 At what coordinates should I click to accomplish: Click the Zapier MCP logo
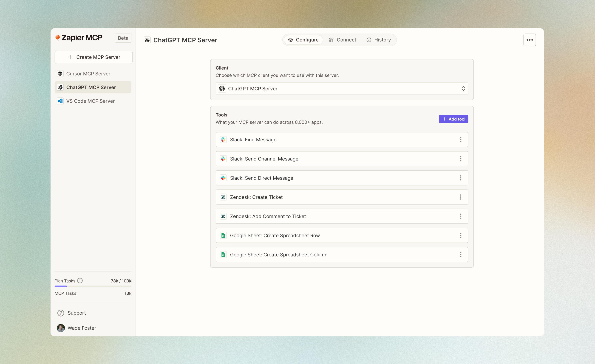79,38
